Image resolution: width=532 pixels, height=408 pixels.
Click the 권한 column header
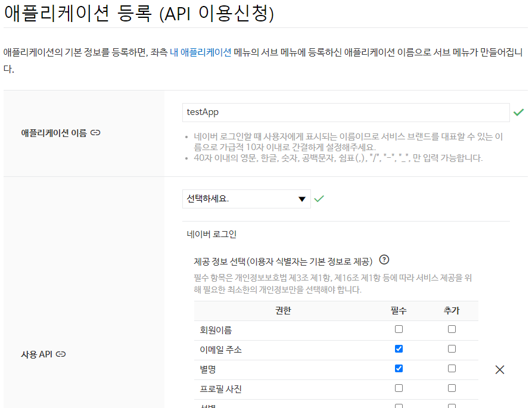(283, 311)
